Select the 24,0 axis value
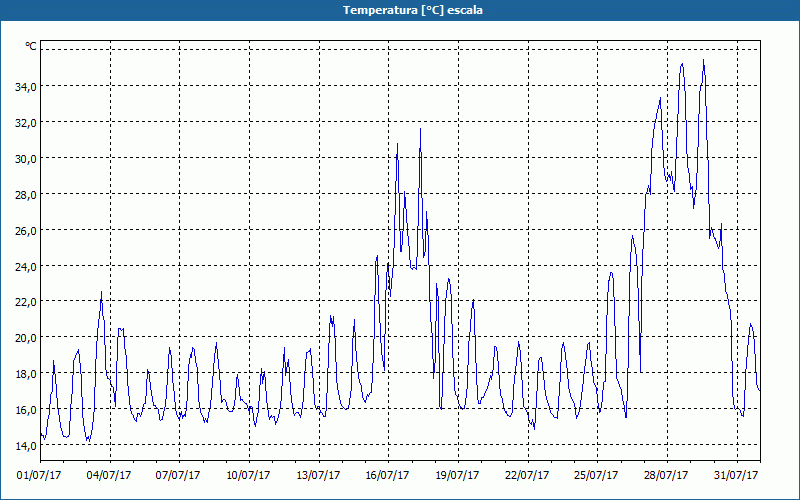 coord(26,266)
